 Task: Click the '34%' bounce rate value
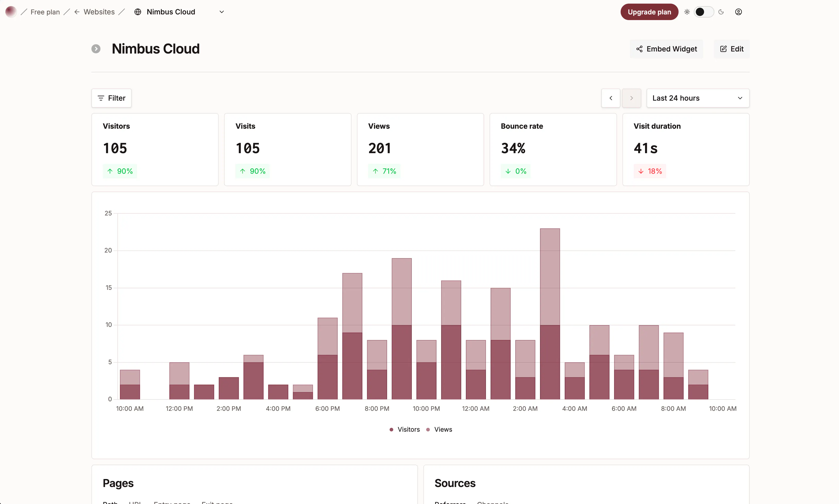pyautogui.click(x=513, y=149)
